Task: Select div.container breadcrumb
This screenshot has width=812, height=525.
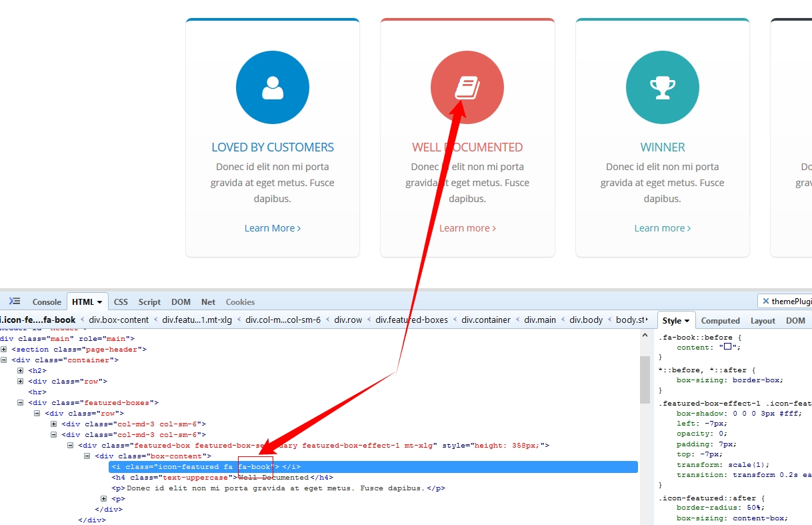Action: tap(486, 320)
